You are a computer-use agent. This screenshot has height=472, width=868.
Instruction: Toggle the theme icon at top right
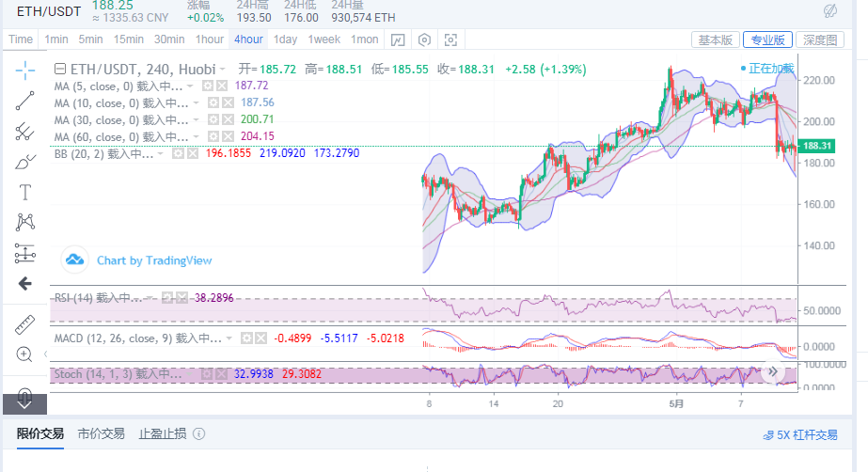[830, 10]
